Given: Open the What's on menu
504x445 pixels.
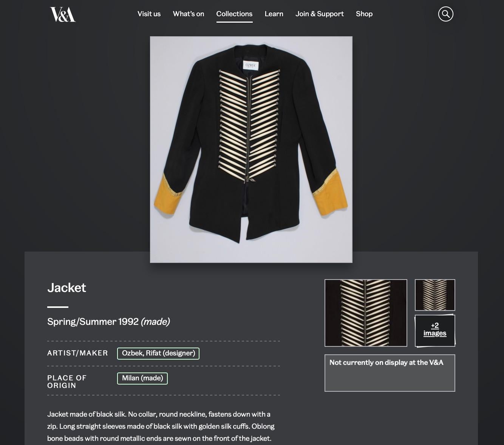Looking at the screenshot, I should tap(189, 14).
